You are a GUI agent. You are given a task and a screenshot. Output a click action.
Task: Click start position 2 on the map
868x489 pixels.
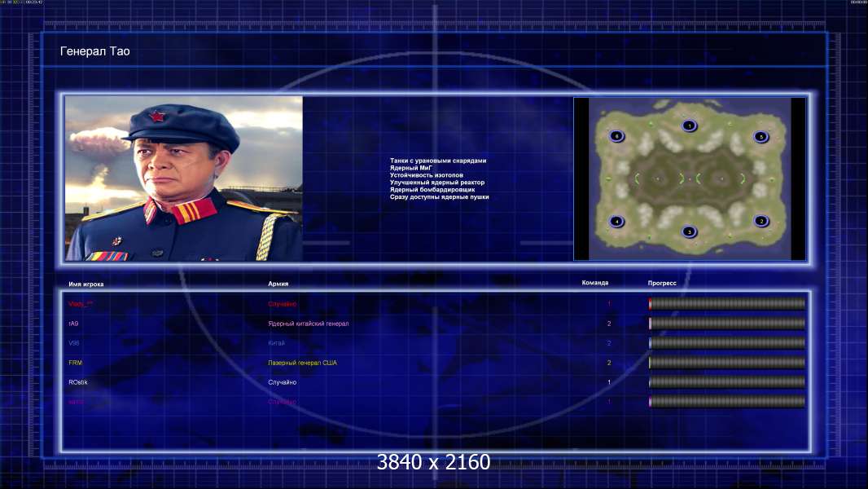coord(761,221)
